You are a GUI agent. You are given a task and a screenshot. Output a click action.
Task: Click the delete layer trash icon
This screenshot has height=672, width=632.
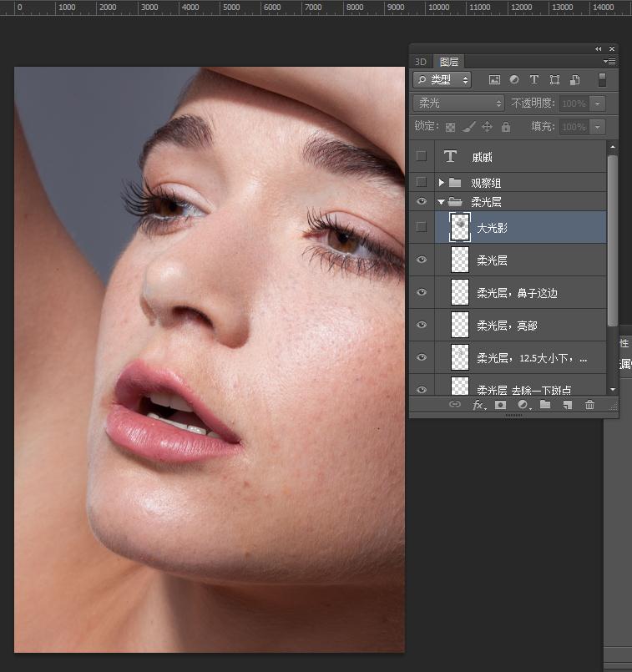[590, 405]
